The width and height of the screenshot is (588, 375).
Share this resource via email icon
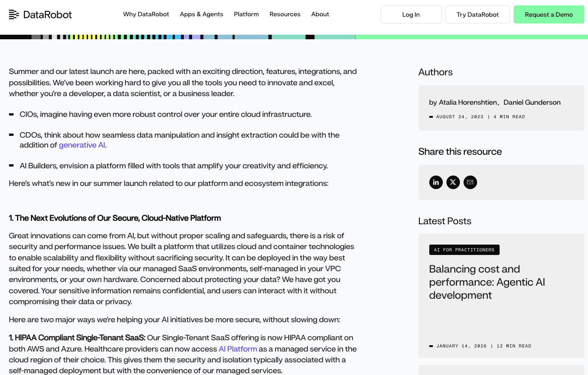pyautogui.click(x=470, y=182)
